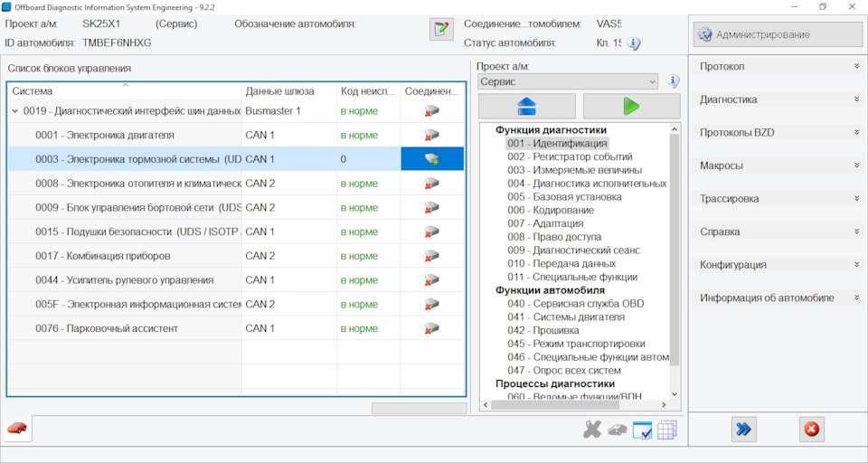Image resolution: width=868 pixels, height=463 pixels.
Task: Expand the Конфигурация section
Action: 778,265
